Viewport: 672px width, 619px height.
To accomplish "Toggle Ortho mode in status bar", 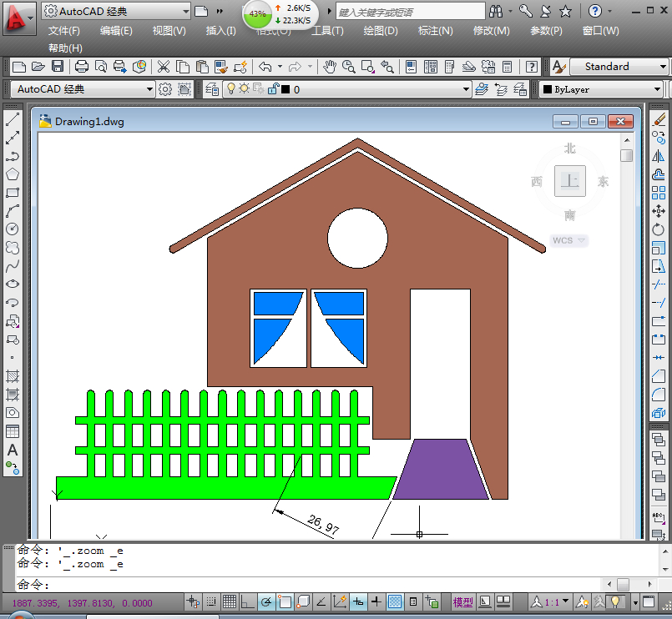I will pos(247,601).
